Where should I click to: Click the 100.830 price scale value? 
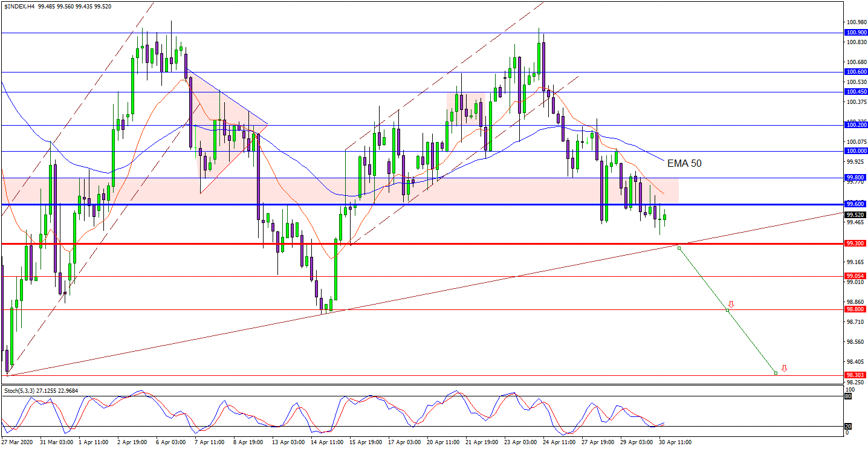[856, 42]
